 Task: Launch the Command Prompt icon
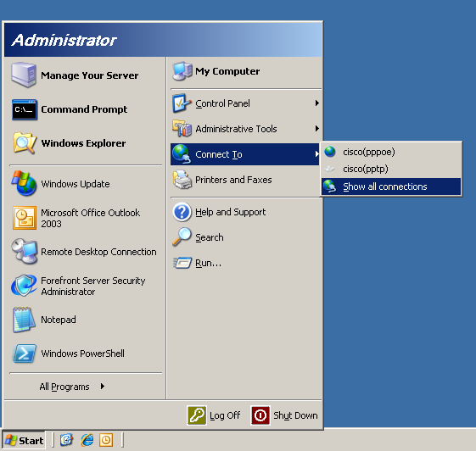click(25, 109)
